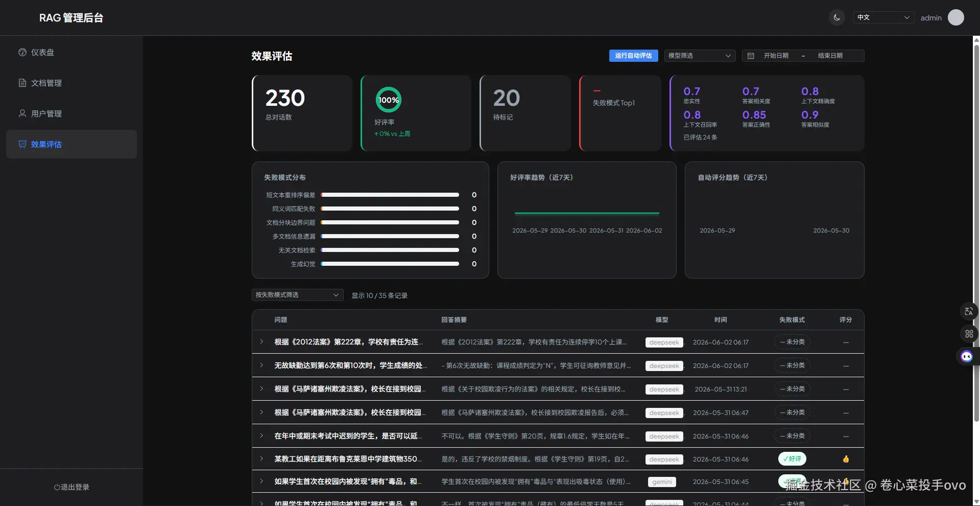Click the 短文本重排序偏差 progress bar

tap(390, 195)
